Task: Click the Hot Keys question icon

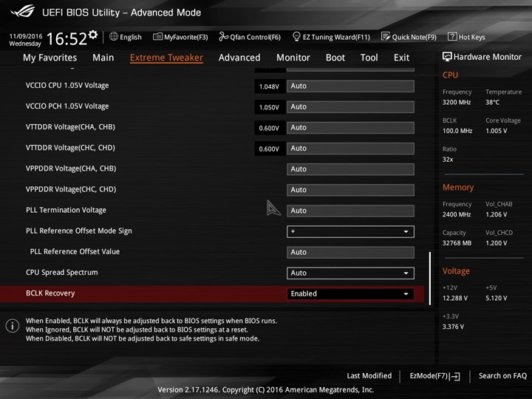Action: tap(452, 36)
